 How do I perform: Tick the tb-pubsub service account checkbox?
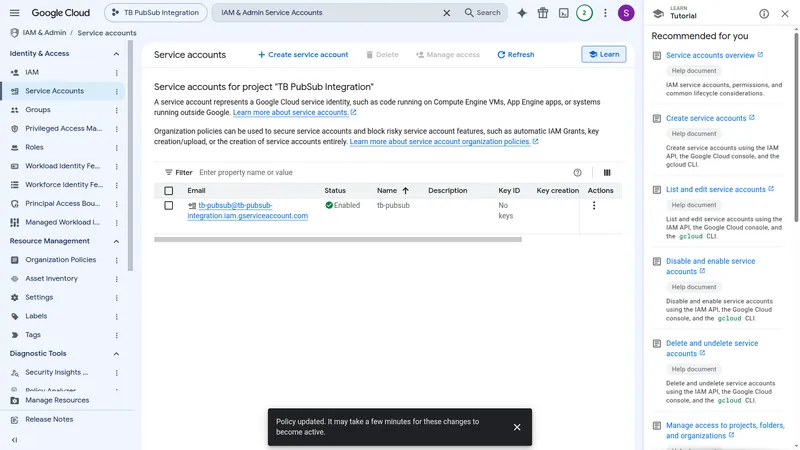click(x=168, y=206)
